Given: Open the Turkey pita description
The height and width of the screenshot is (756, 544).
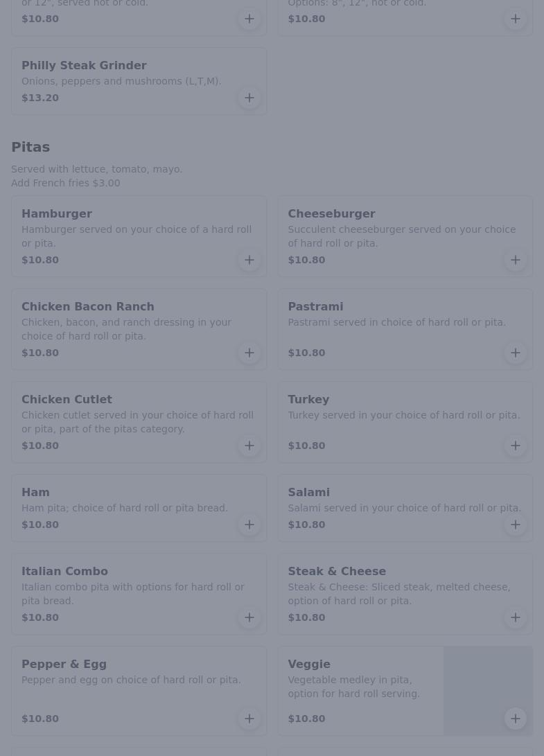Looking at the screenshot, I should point(403,415).
